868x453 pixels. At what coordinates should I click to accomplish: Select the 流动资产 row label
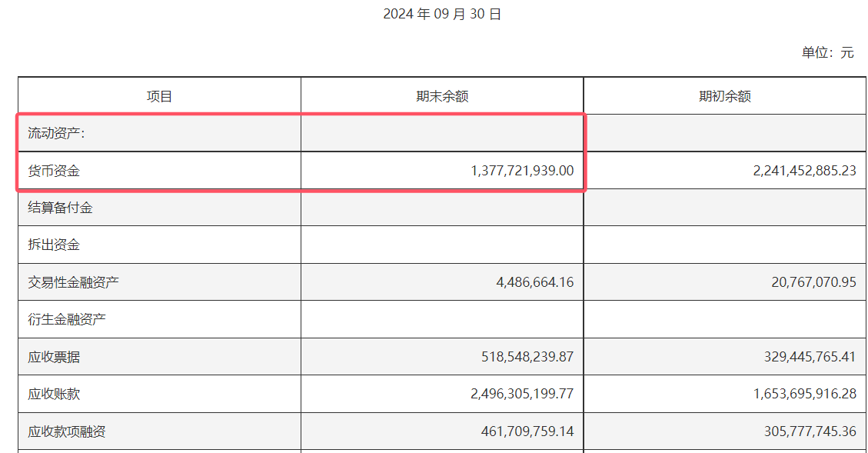click(57, 133)
